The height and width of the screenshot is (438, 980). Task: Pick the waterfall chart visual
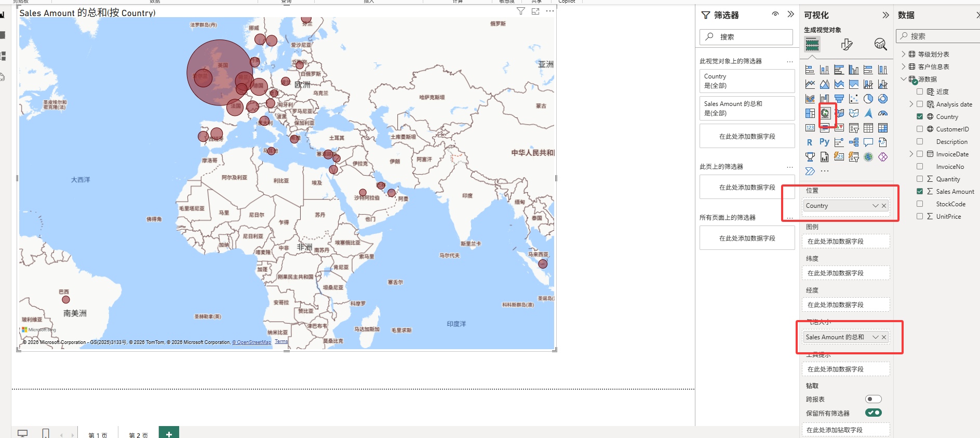click(824, 99)
